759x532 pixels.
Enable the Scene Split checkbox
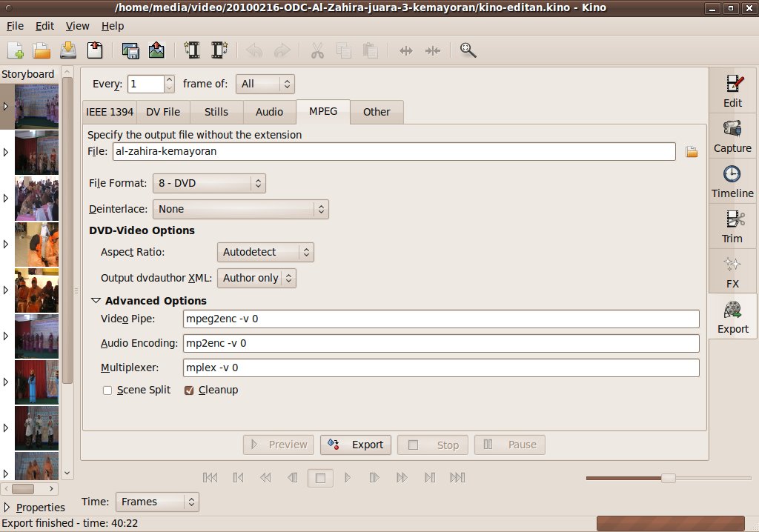(x=107, y=390)
